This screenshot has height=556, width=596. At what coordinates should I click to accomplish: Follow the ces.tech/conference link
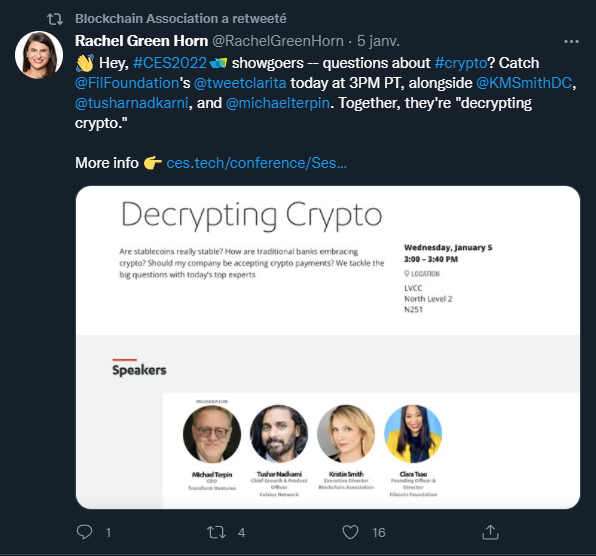point(257,163)
